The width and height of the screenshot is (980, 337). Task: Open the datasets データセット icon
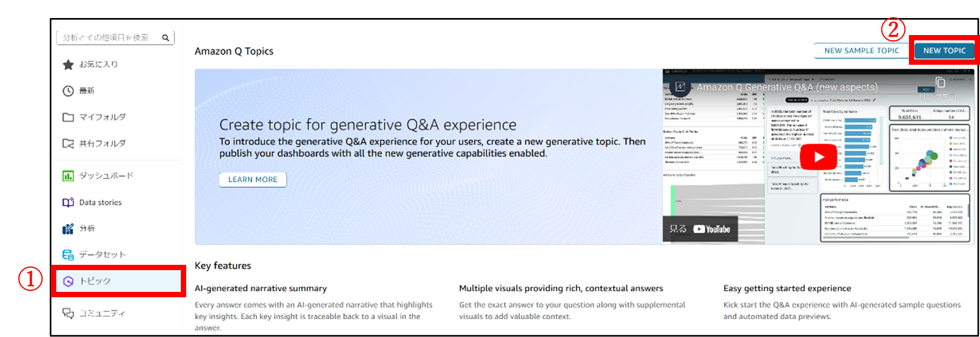point(68,255)
